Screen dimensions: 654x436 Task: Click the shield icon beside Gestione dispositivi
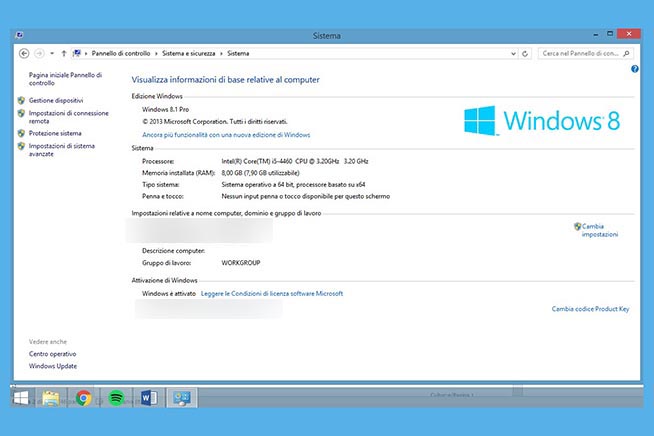tap(21, 101)
